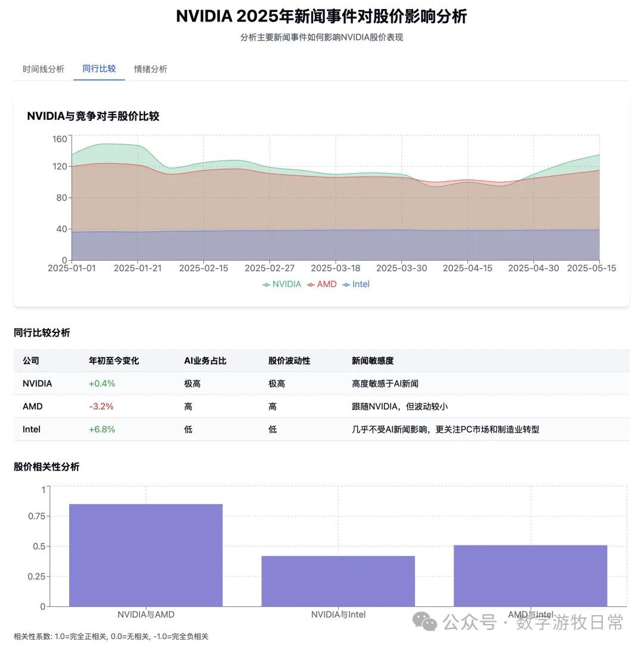Click AMD's -3.2% change value
Screen dimensions: 644x648
(101, 406)
